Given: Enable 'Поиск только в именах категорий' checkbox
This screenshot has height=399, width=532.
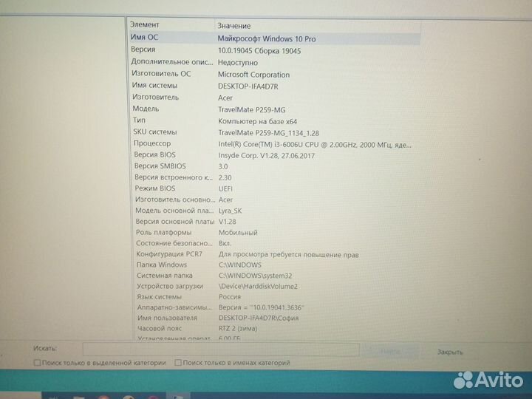Looking at the screenshot, I should (178, 363).
